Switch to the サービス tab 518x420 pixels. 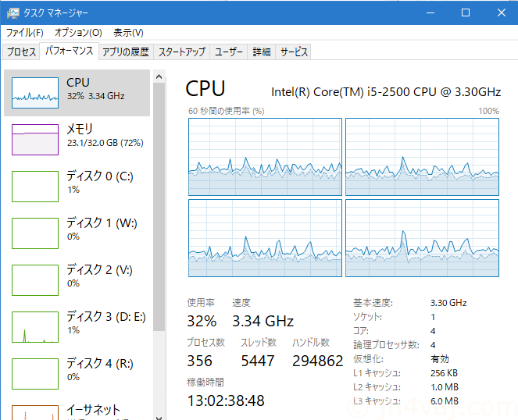(x=293, y=52)
